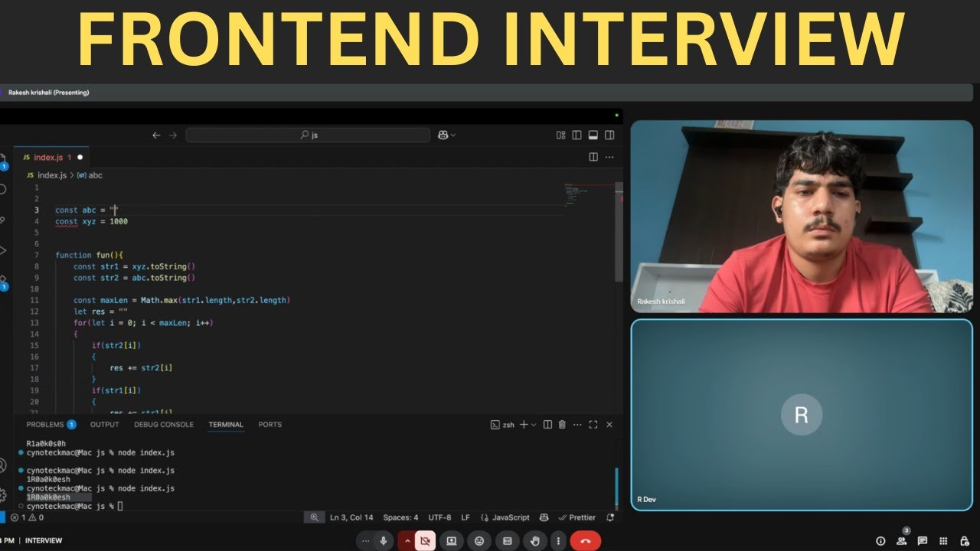Open terminal panel More Actions ellipsis
This screenshot has width=980, height=551.
pos(578,424)
